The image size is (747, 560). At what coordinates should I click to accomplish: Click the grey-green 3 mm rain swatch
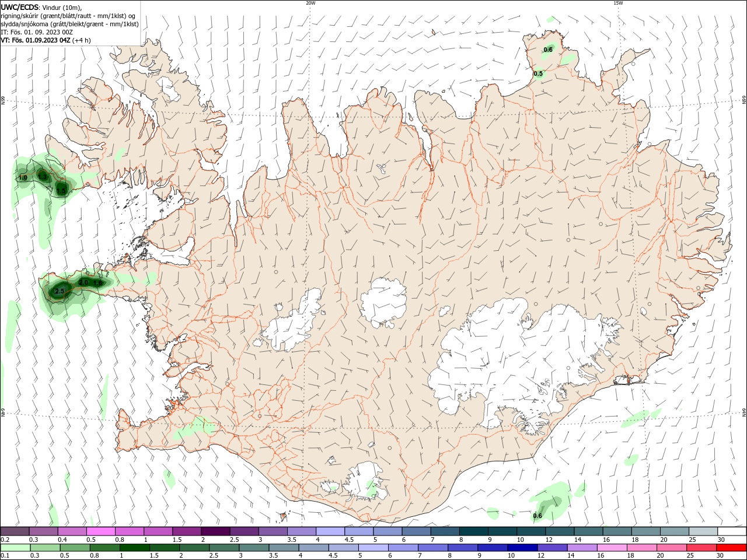coord(253,548)
